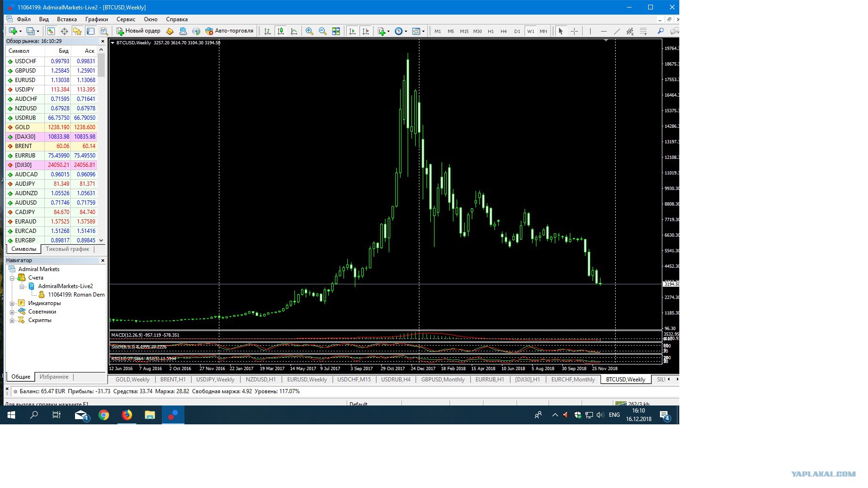Click chart tabs scroll right arrow

(677, 380)
